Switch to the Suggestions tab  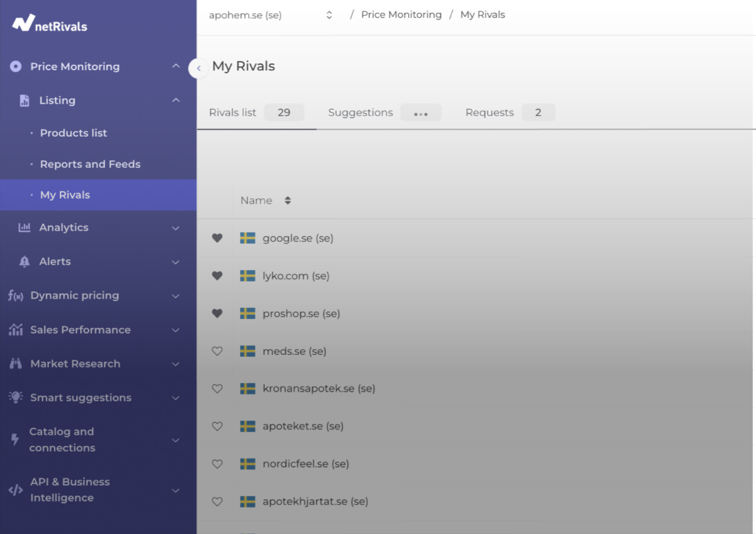click(x=360, y=113)
